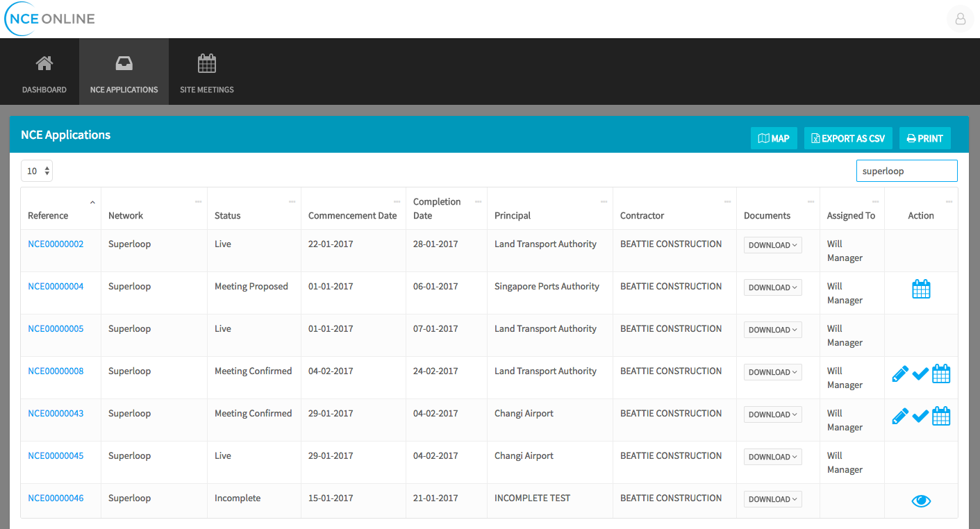Screen dimensions: 980x529
Task: Open the rows-per-page selector showing 10
Action: point(37,171)
